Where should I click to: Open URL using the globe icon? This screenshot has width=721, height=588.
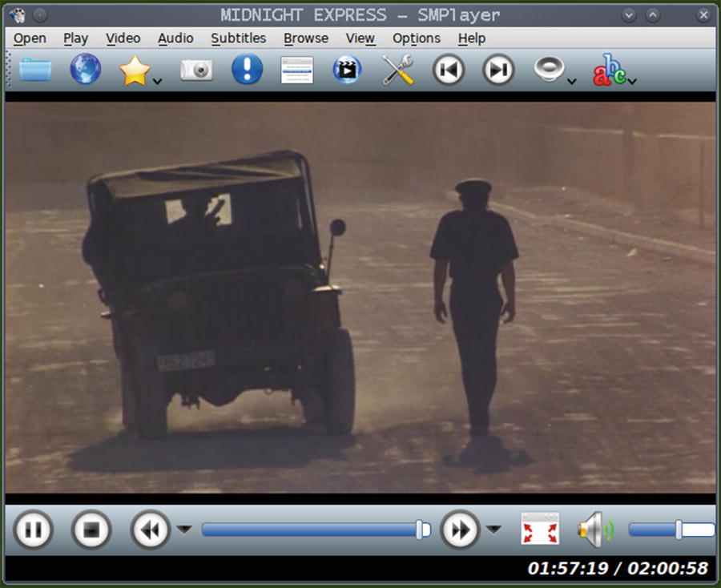86,69
